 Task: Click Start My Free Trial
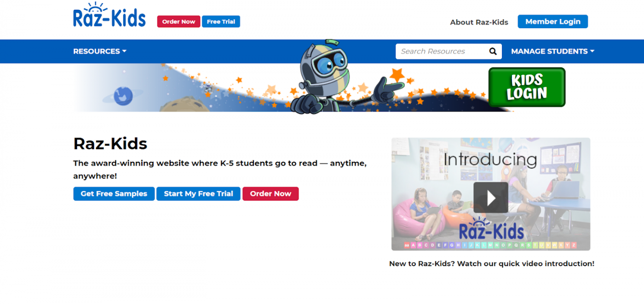tap(198, 193)
